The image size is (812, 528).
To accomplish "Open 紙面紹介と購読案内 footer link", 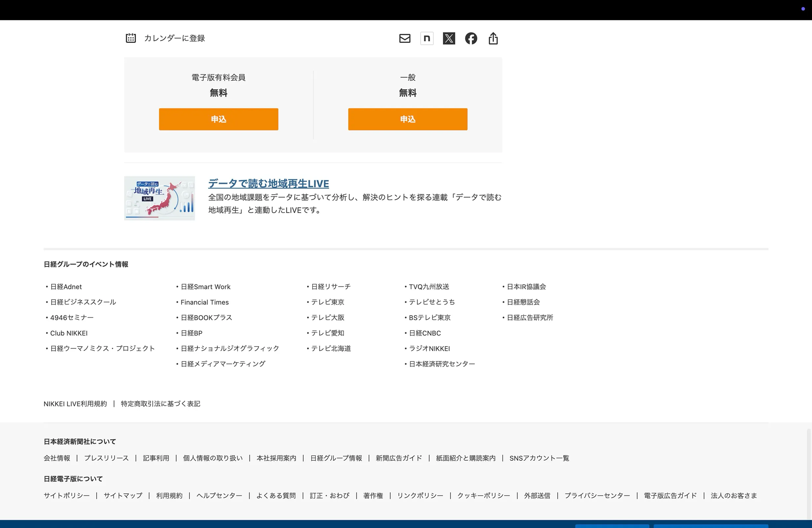I will coord(466,458).
